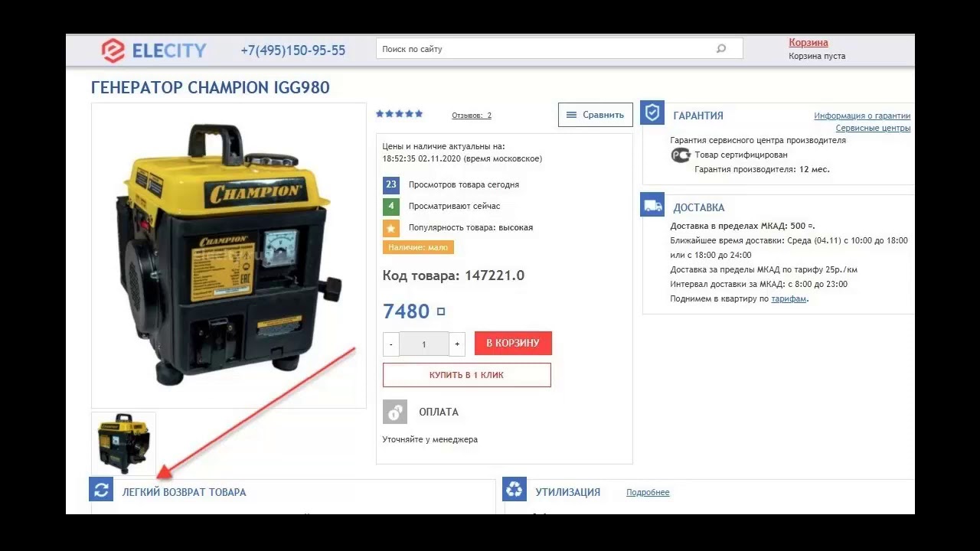Open the Подробнее link near Утилизация
This screenshot has height=551, width=980.
648,492
